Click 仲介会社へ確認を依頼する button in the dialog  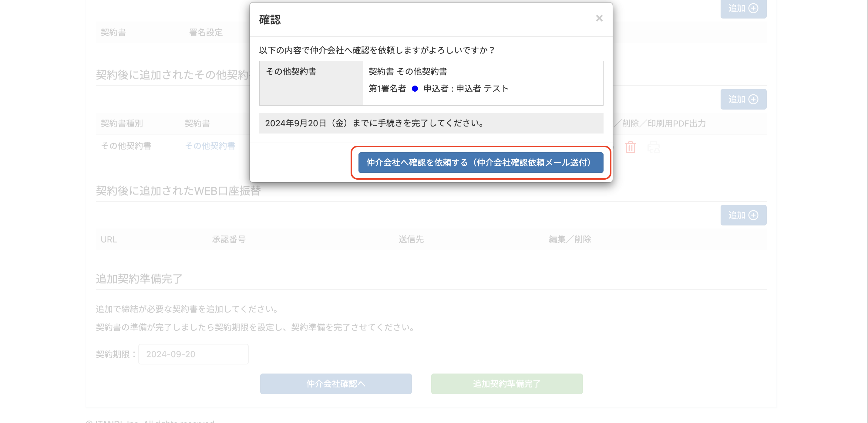coord(481,162)
